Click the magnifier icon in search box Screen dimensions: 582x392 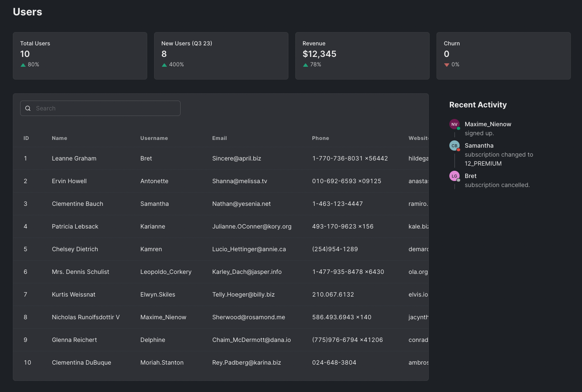pos(28,108)
